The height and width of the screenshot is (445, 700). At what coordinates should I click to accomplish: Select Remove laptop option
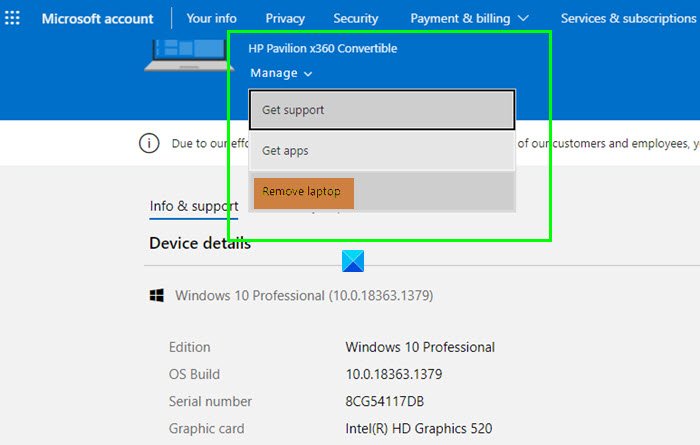pos(303,192)
